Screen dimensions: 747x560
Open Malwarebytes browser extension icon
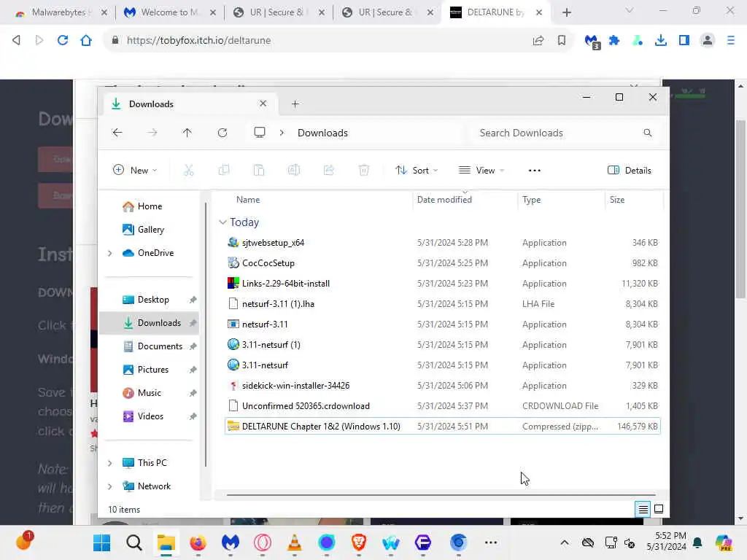592,42
